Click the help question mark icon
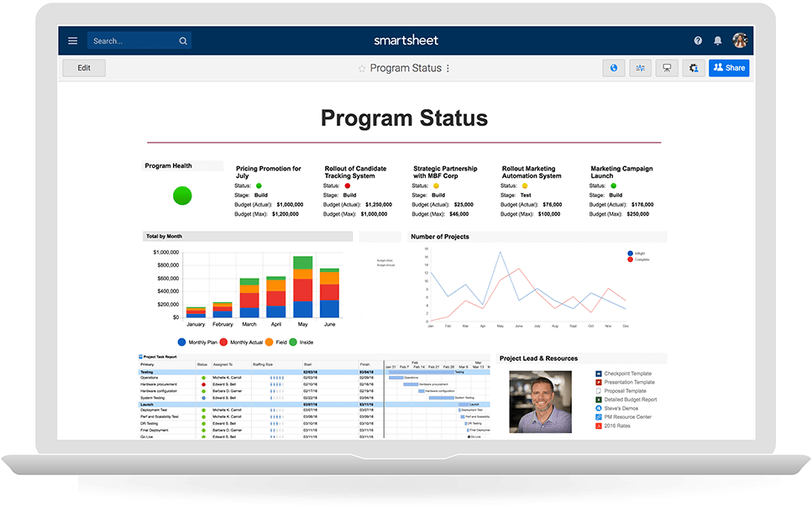 698,40
